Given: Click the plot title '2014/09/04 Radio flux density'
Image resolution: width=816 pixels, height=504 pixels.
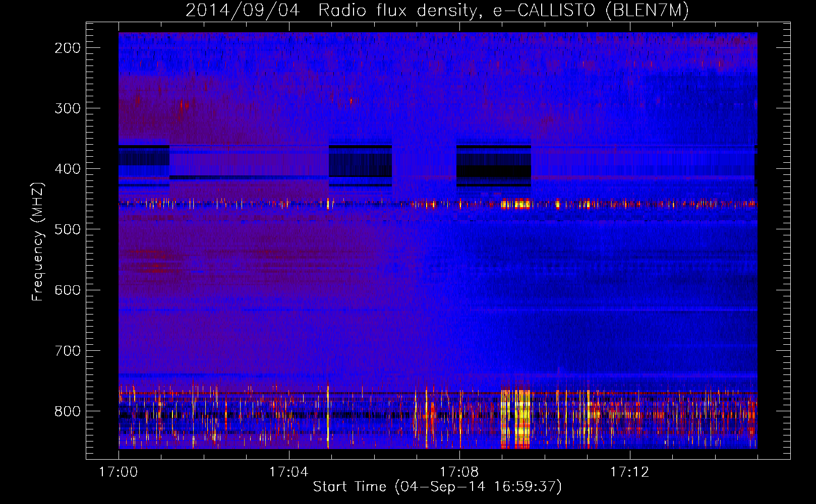Looking at the screenshot, I should click(x=437, y=11).
